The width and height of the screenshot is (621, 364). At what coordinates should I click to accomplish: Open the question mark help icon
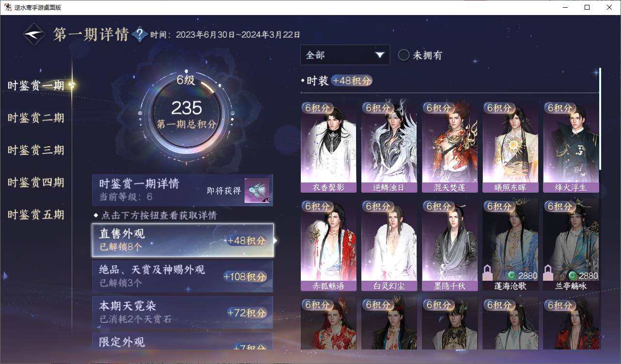140,34
